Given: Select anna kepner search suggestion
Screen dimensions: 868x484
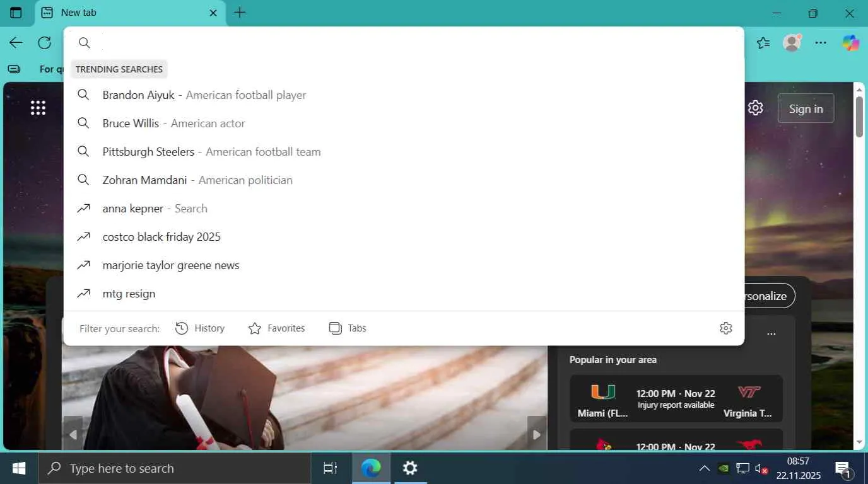Looking at the screenshot, I should pos(404,209).
